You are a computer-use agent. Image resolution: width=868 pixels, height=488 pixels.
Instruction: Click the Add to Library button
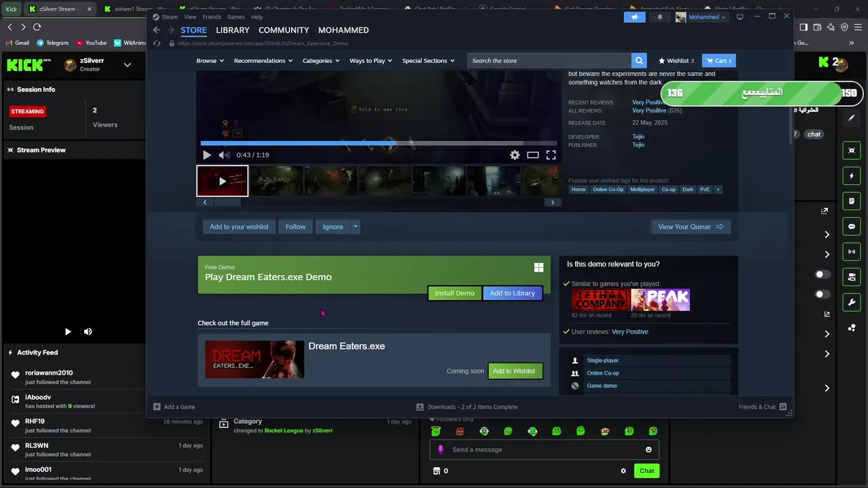(x=513, y=293)
